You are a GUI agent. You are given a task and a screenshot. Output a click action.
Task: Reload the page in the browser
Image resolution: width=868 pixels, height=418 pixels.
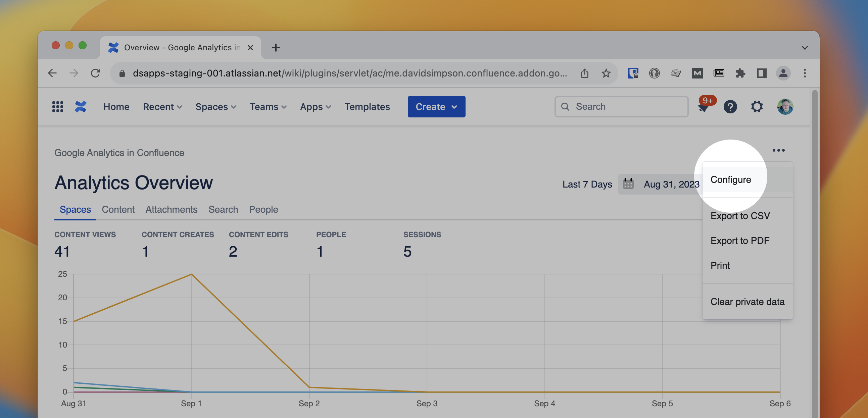96,73
